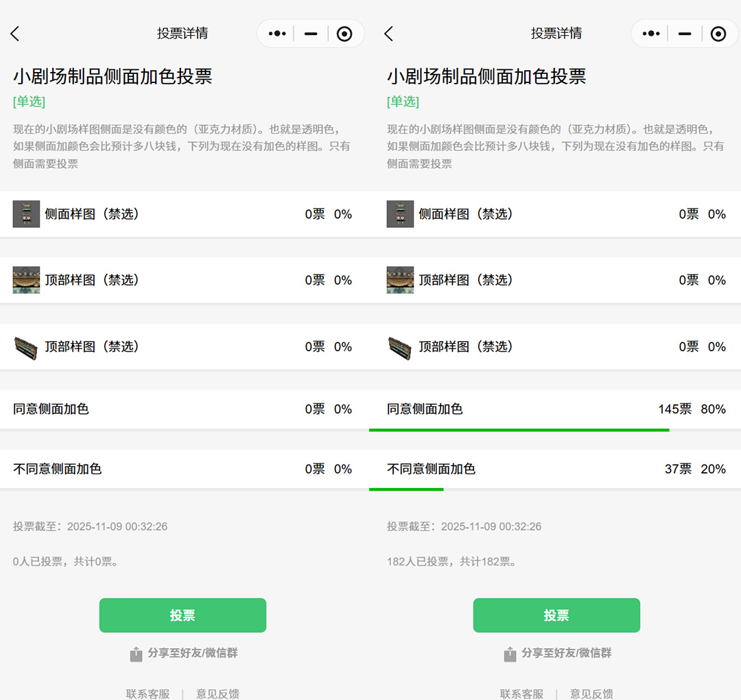Select 不同意侧面加色 option showing 0票

[57, 469]
